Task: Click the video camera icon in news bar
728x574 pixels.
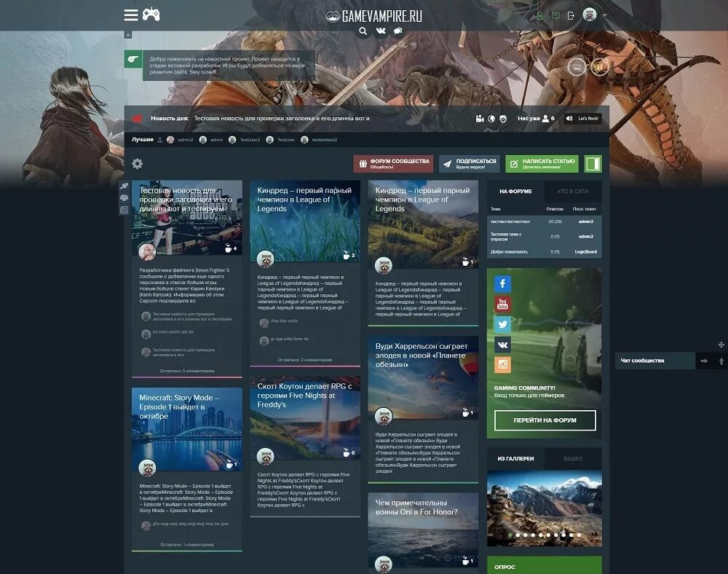Action: [480, 119]
